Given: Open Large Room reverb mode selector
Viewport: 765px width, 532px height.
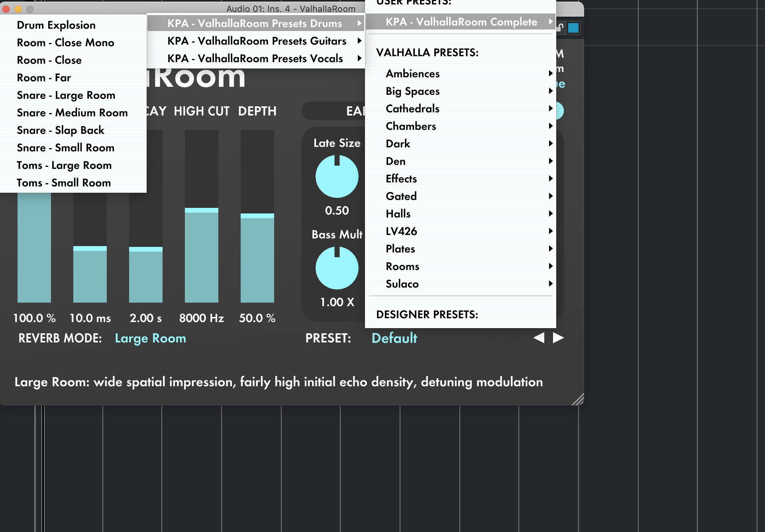Looking at the screenshot, I should (x=150, y=338).
